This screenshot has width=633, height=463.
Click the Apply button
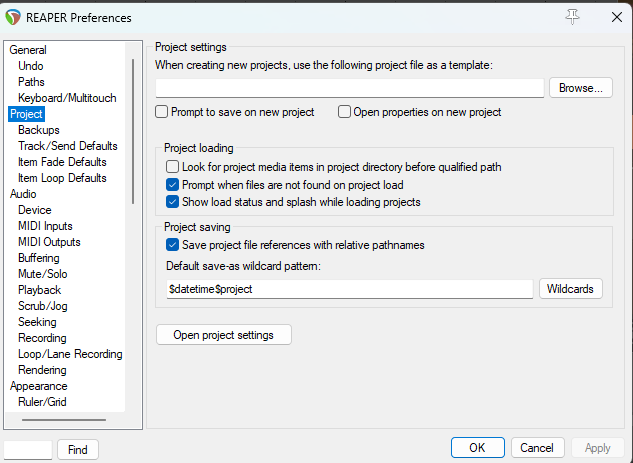pos(598,448)
